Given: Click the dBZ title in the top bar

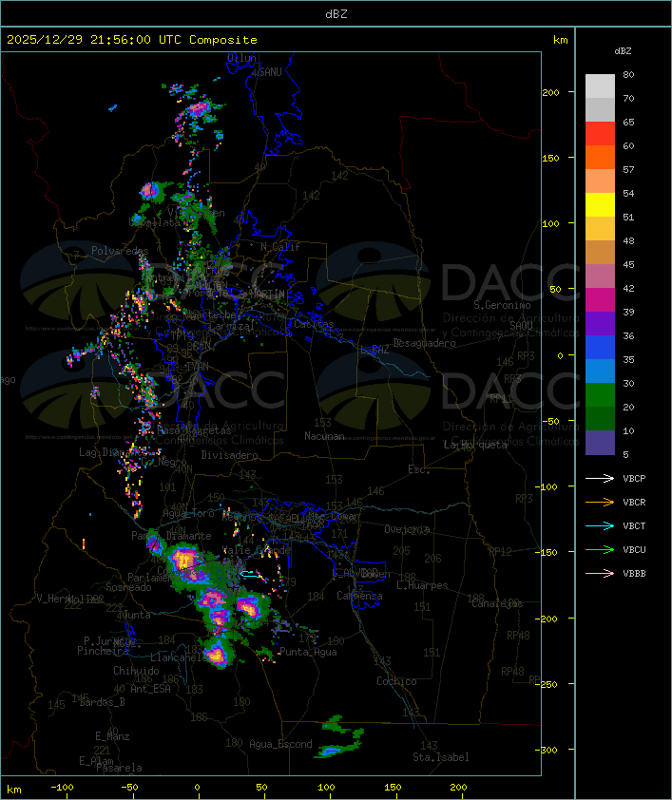Looking at the screenshot, I should point(336,13).
